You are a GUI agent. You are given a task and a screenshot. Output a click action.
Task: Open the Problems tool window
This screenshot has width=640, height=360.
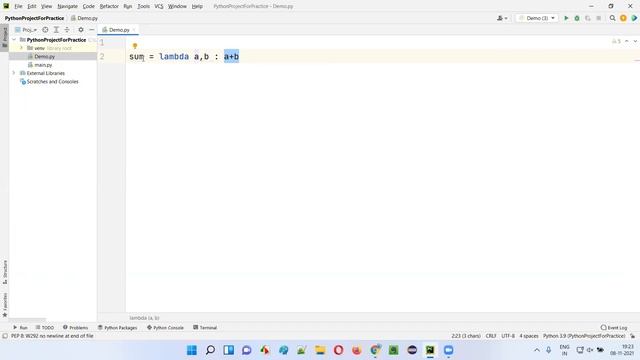[x=76, y=327]
